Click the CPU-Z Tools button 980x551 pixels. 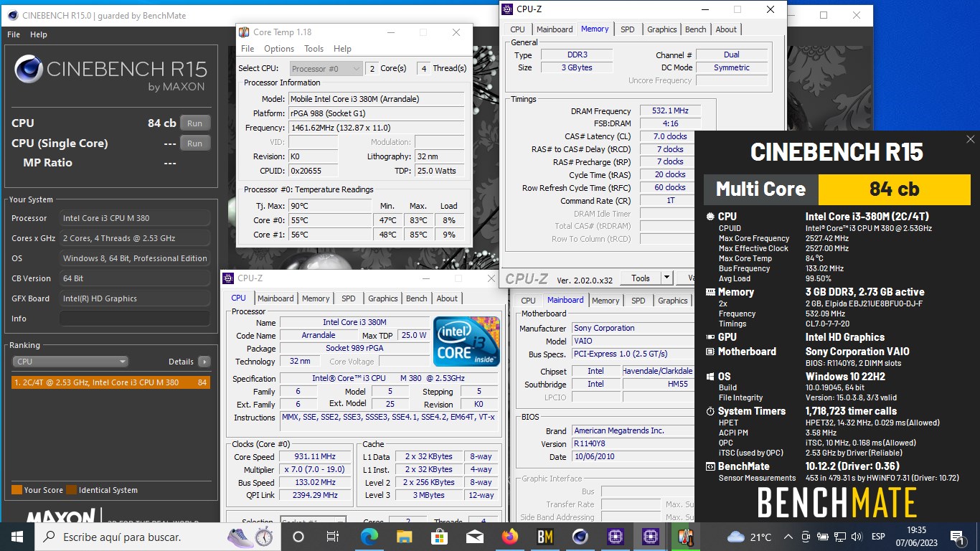(x=641, y=278)
